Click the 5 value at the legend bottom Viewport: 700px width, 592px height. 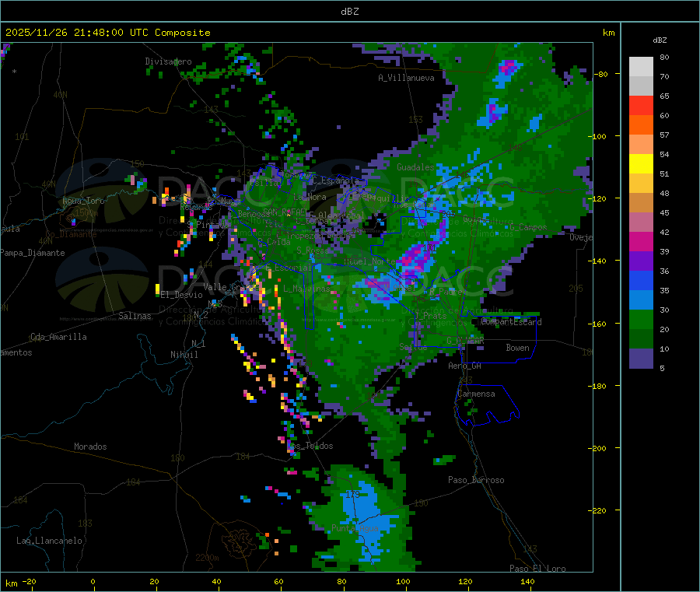click(x=662, y=368)
